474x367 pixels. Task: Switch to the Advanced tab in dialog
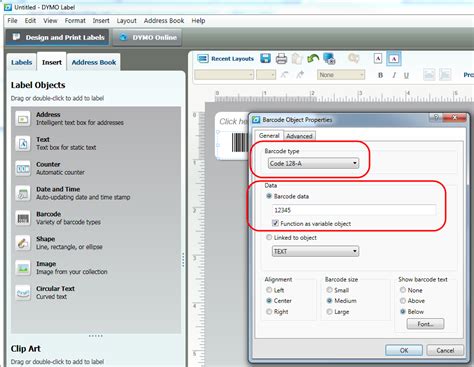click(x=299, y=136)
